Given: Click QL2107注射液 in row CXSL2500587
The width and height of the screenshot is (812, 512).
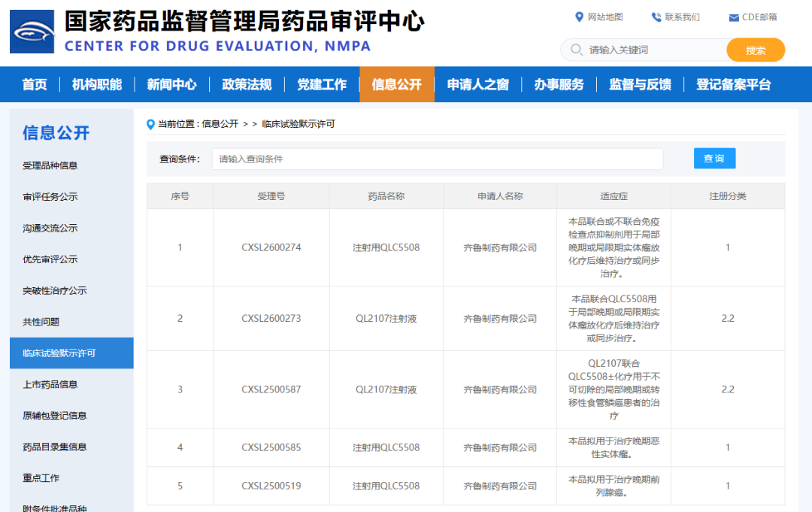Looking at the screenshot, I should (x=386, y=389).
